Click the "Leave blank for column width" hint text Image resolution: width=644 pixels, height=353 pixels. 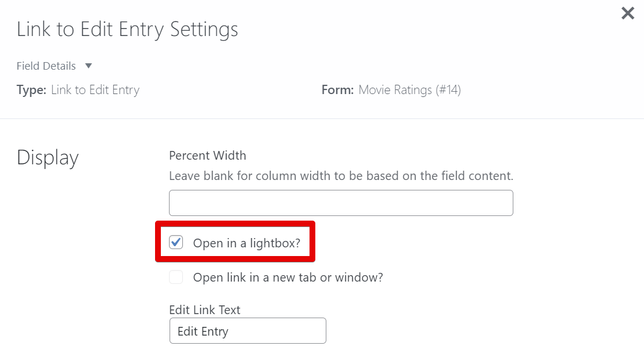341,175
